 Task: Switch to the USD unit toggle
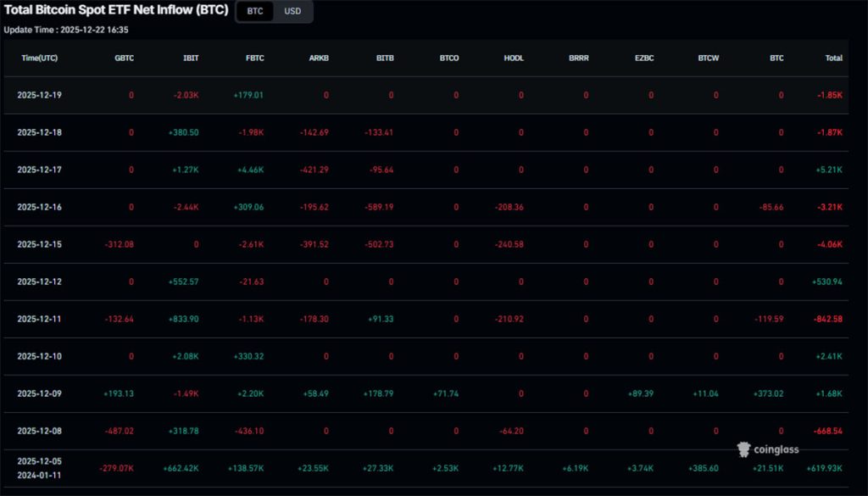pos(292,12)
